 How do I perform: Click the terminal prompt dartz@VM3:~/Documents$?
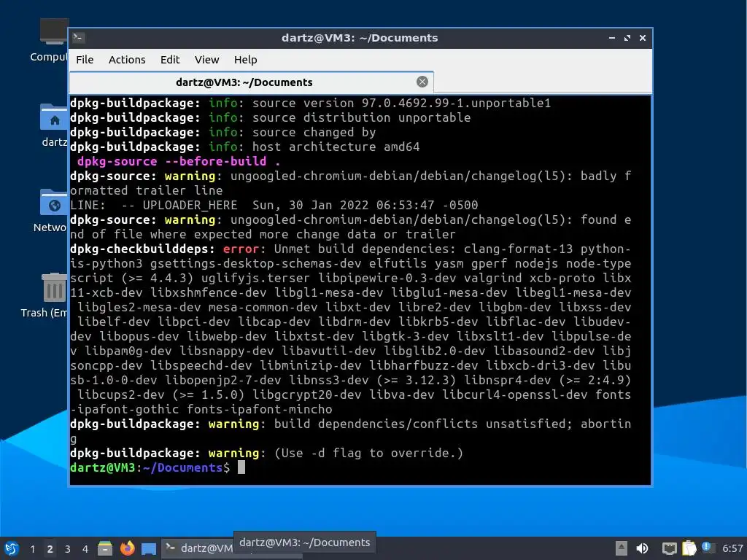pos(150,467)
